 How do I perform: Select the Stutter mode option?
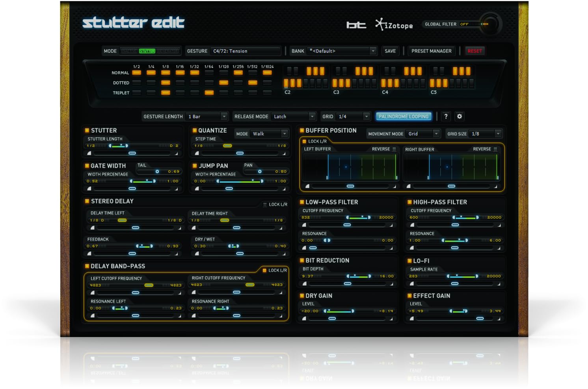coord(147,51)
